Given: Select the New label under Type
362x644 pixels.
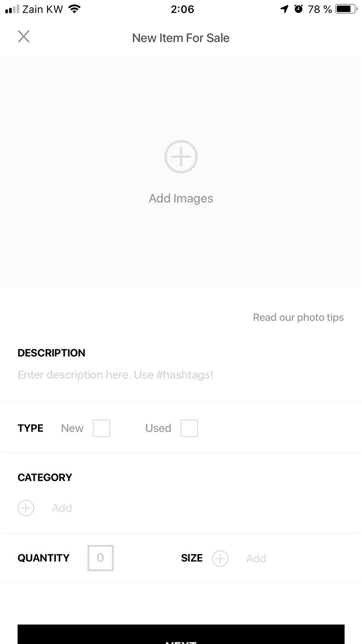Looking at the screenshot, I should tap(72, 428).
